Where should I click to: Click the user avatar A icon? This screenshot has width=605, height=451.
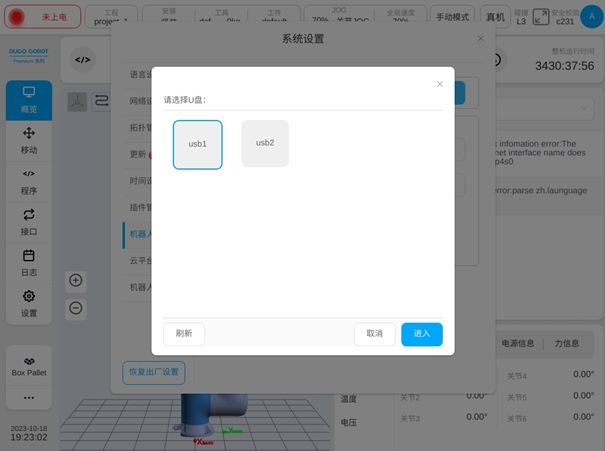pos(590,17)
